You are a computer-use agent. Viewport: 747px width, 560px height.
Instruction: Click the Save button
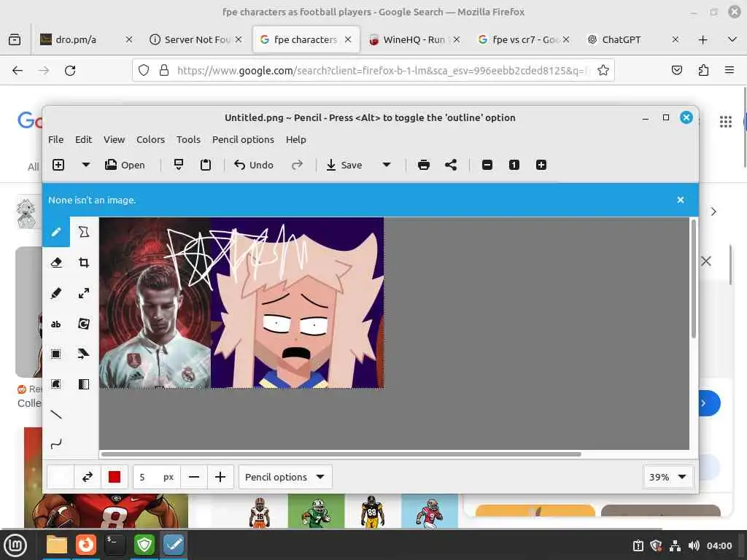pos(344,165)
